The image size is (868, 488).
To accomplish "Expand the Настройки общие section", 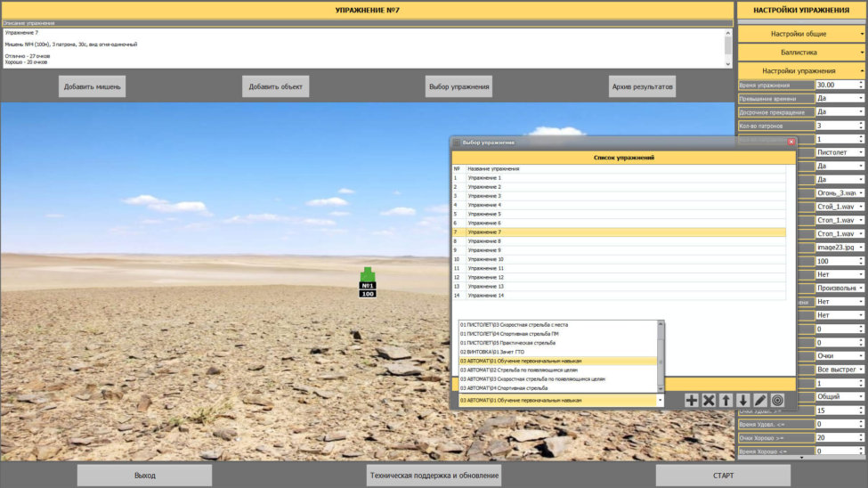I will (x=801, y=34).
